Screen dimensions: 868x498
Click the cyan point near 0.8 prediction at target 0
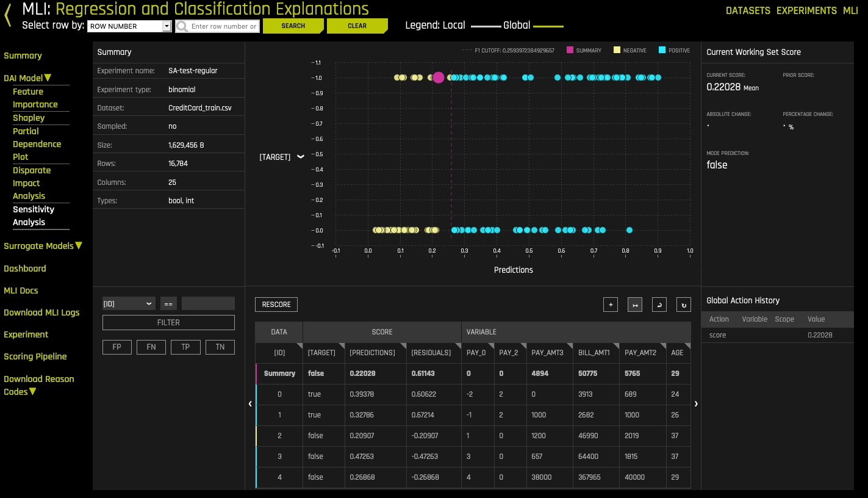[629, 230]
